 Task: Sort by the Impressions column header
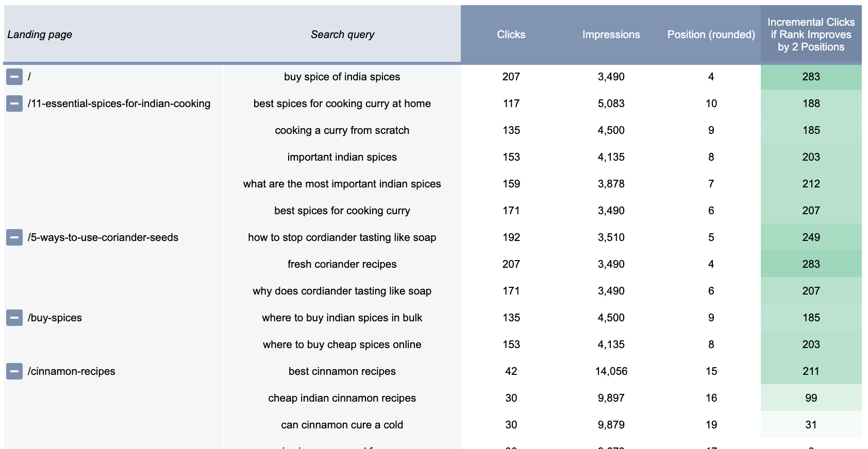[x=611, y=35]
